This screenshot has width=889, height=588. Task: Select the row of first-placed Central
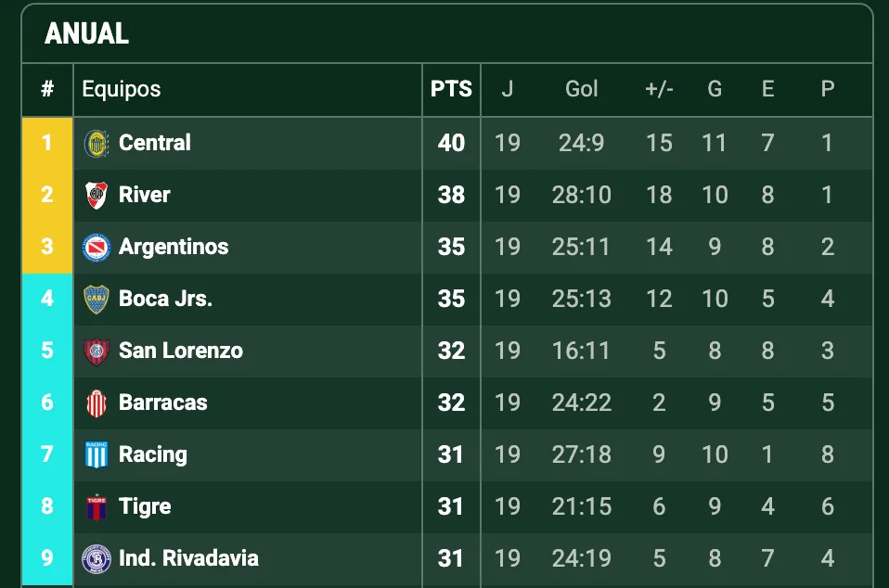pos(278,143)
